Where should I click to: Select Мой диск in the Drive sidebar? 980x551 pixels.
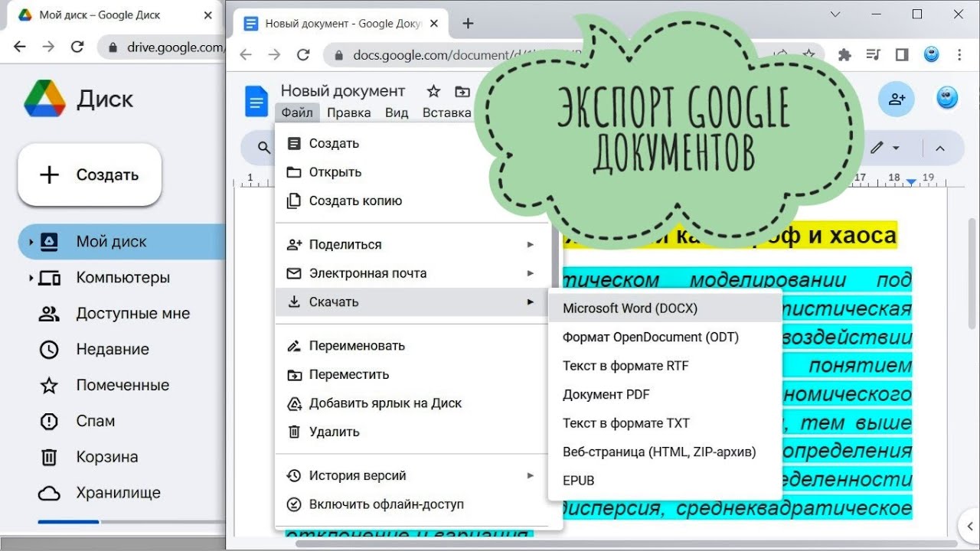[x=122, y=242]
